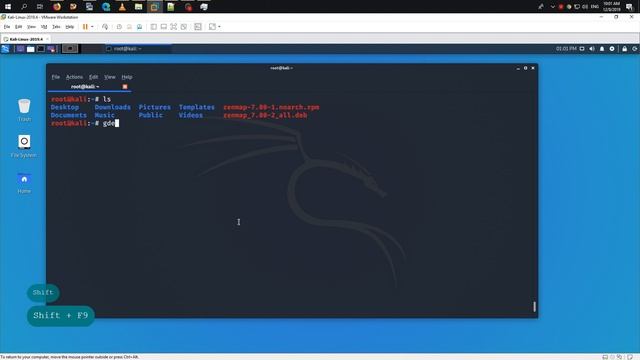
Task: Click Downloads directory name in terminal
Action: (x=113, y=107)
